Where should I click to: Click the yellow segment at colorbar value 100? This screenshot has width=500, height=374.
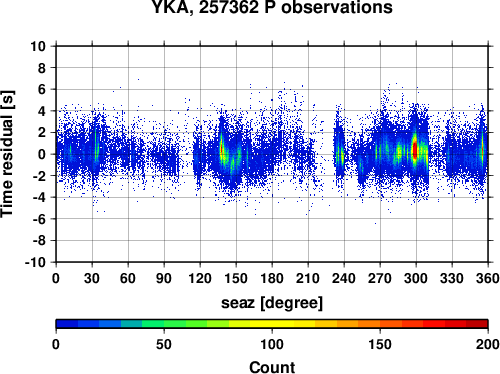click(272, 324)
